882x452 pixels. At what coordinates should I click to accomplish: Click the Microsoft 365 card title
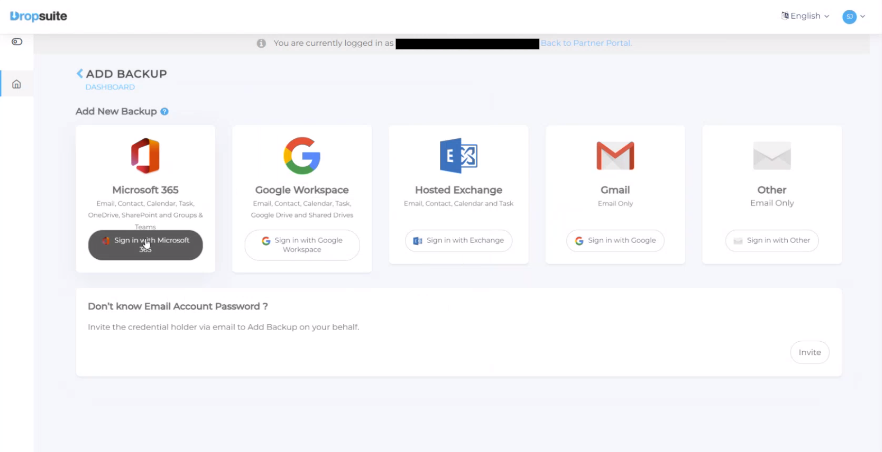pyautogui.click(x=145, y=190)
